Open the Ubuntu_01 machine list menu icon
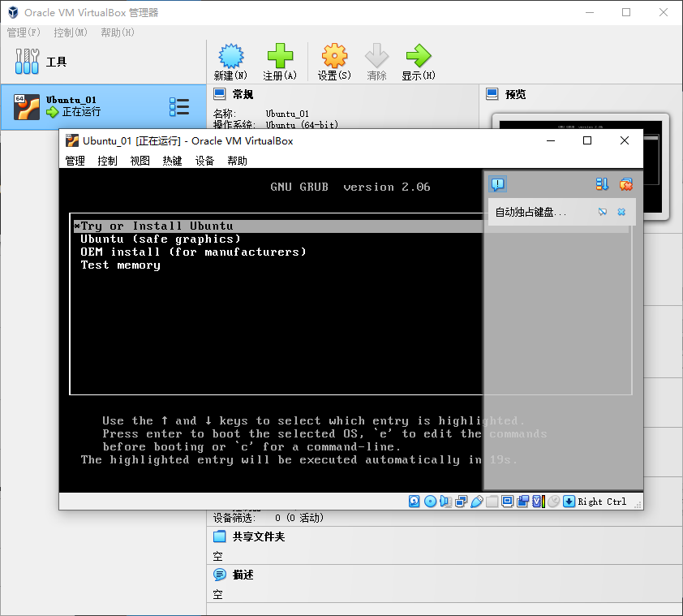Image resolution: width=683 pixels, height=616 pixels. [179, 107]
